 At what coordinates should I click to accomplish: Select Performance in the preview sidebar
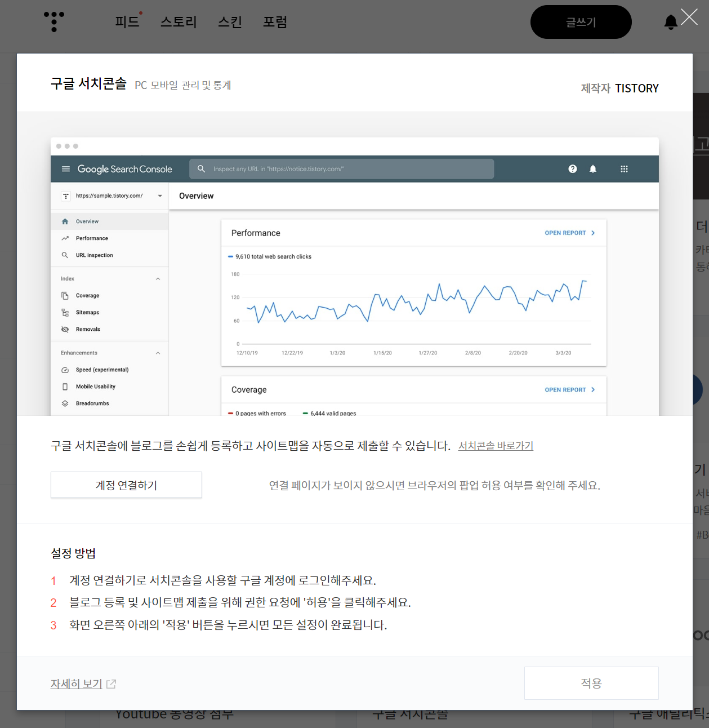110,238
